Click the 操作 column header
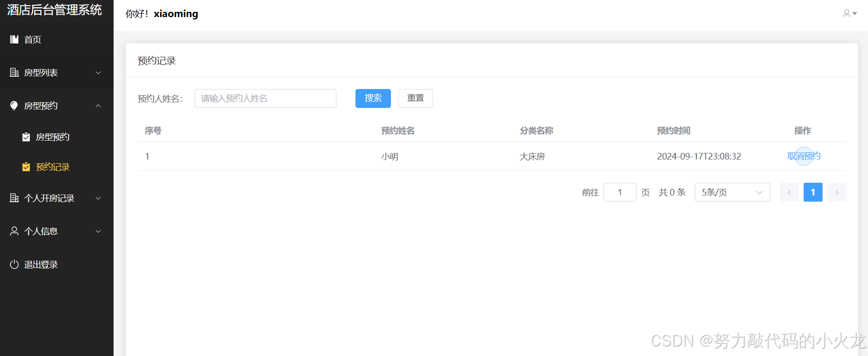This screenshot has width=868, height=356. [803, 131]
